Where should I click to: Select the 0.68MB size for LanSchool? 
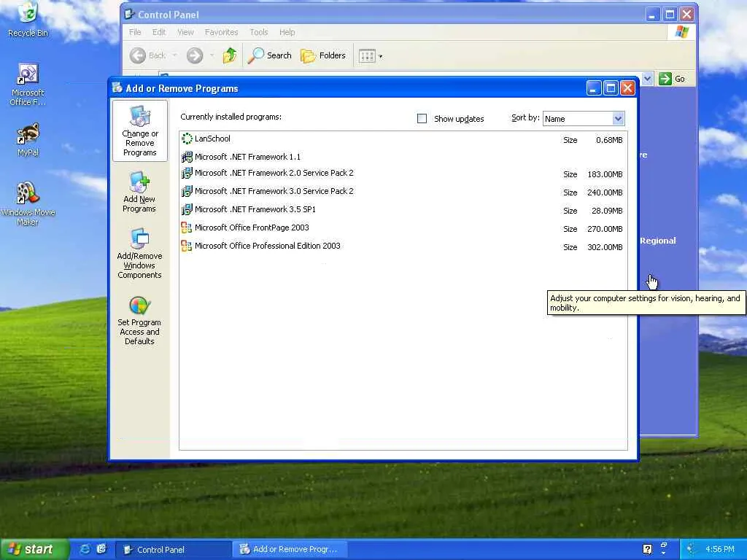pos(609,140)
